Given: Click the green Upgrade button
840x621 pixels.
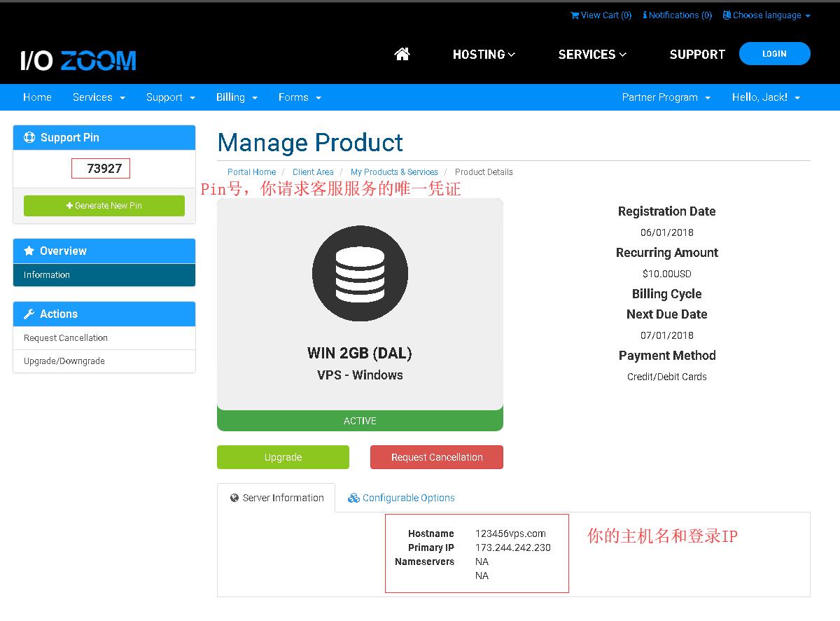Looking at the screenshot, I should 283,456.
